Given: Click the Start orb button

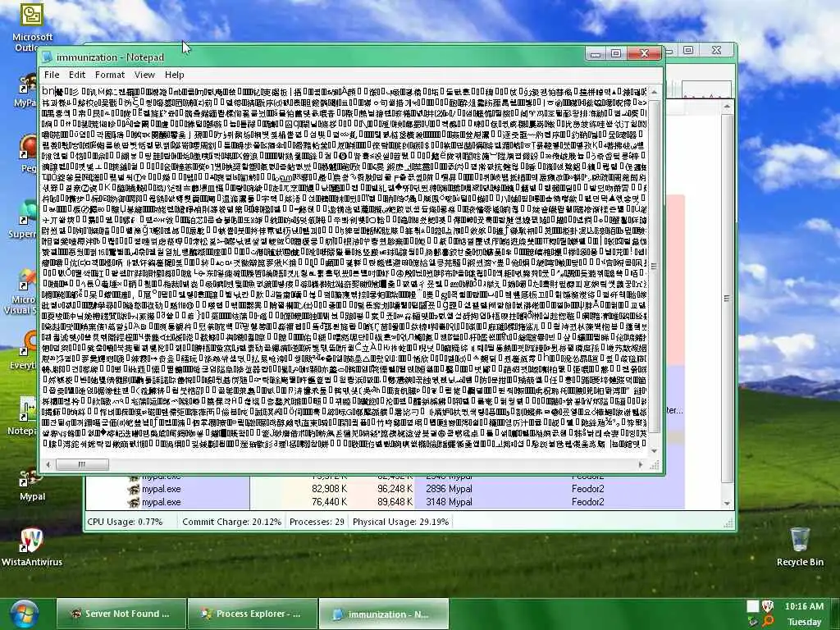Looking at the screenshot, I should pos(24,614).
